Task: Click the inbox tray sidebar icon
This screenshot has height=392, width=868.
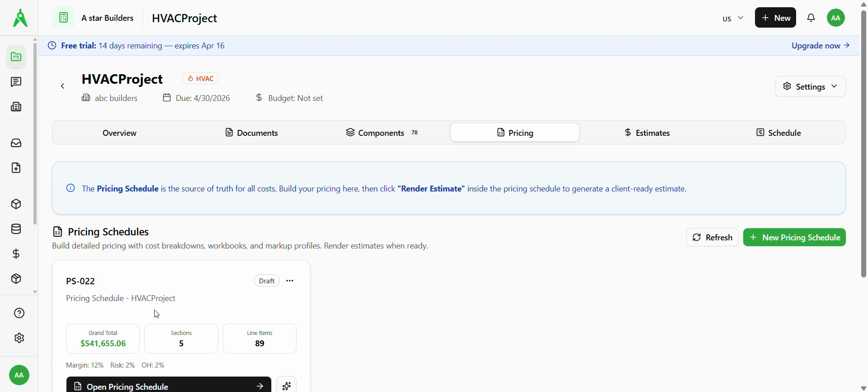Action: pyautogui.click(x=16, y=143)
